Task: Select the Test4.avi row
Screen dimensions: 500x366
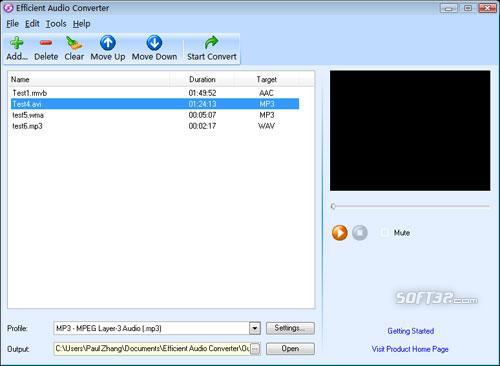Action: [155, 104]
